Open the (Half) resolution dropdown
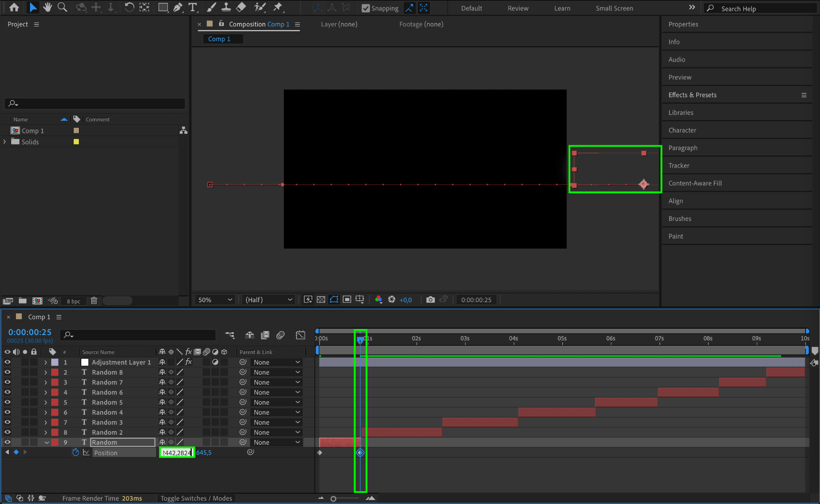820x504 pixels. (x=268, y=299)
